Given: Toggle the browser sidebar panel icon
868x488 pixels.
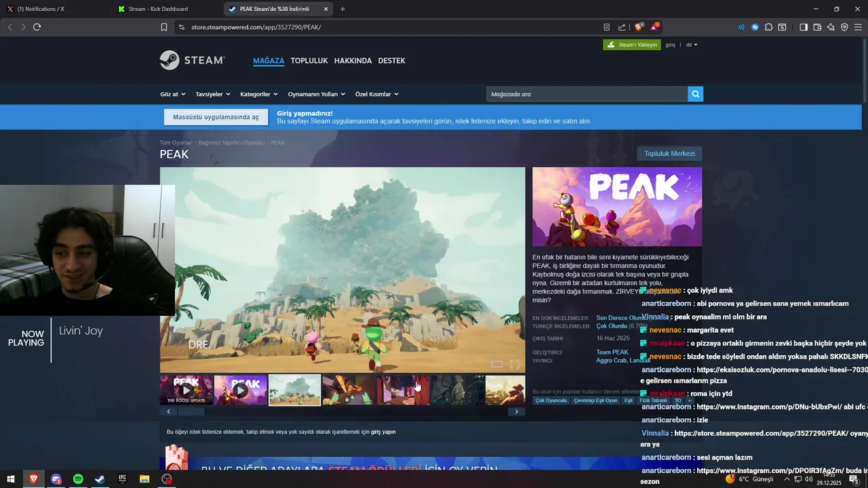Looking at the screenshot, I should [804, 27].
